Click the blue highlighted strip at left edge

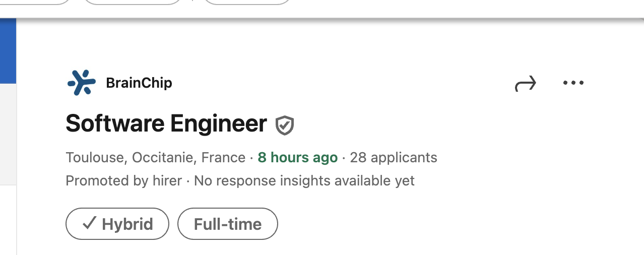8,50
